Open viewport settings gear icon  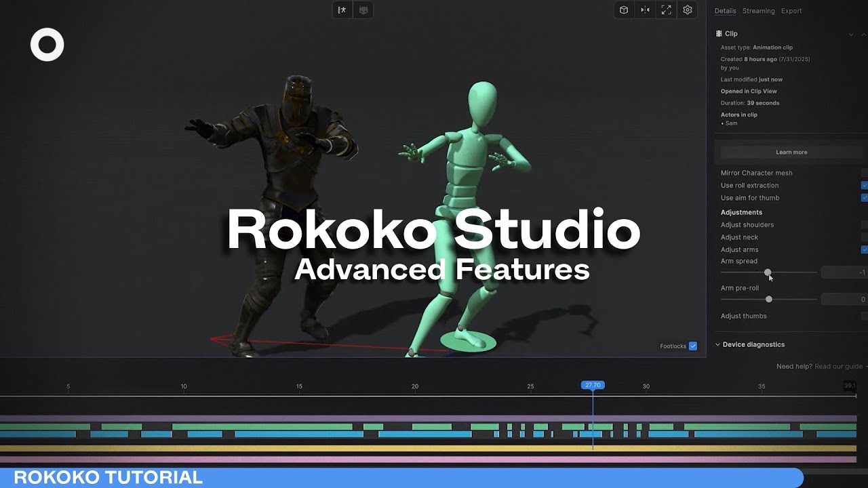click(x=688, y=10)
